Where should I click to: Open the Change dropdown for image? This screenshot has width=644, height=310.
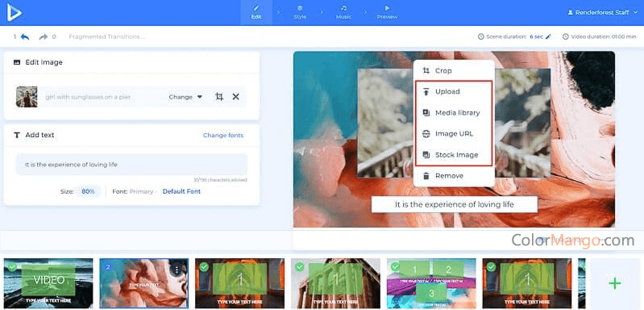[x=185, y=97]
